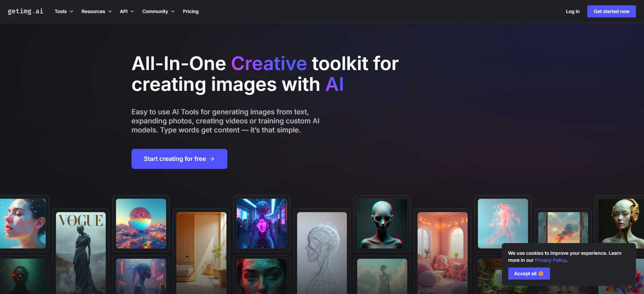Screen dimensions: 644x294
Task: Open the Community dropdown
Action: 158,12
